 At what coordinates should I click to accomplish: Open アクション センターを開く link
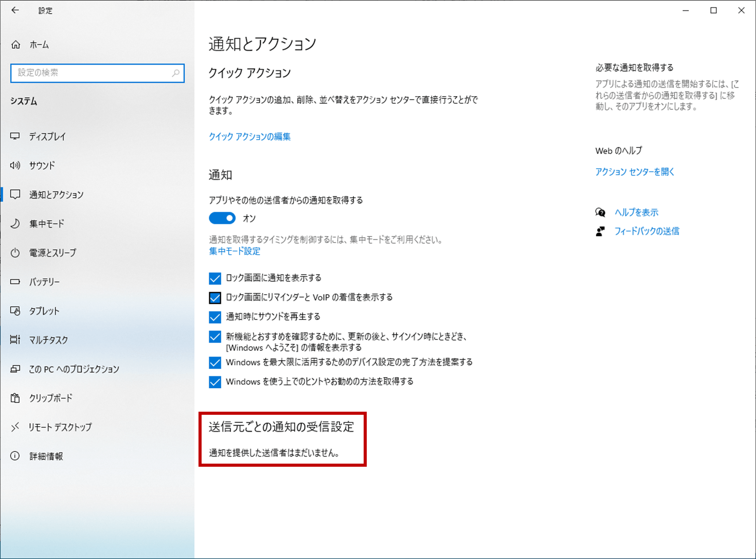pyautogui.click(x=635, y=172)
